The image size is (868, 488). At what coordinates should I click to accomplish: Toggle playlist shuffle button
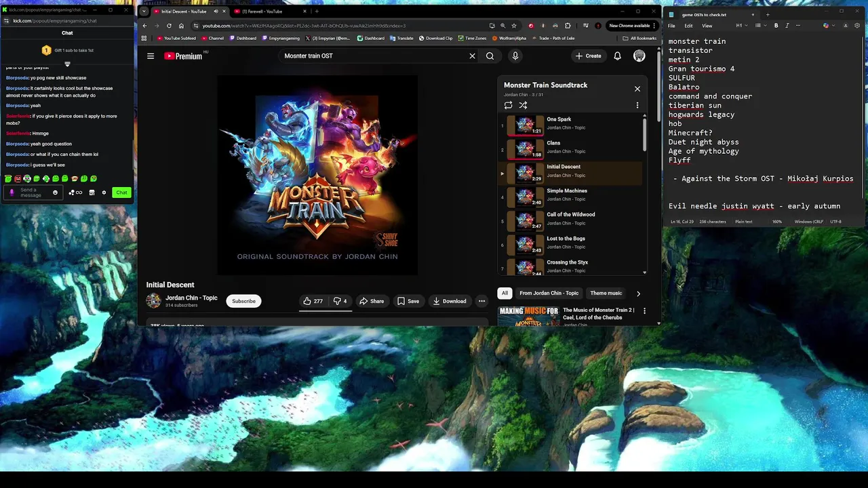(523, 105)
